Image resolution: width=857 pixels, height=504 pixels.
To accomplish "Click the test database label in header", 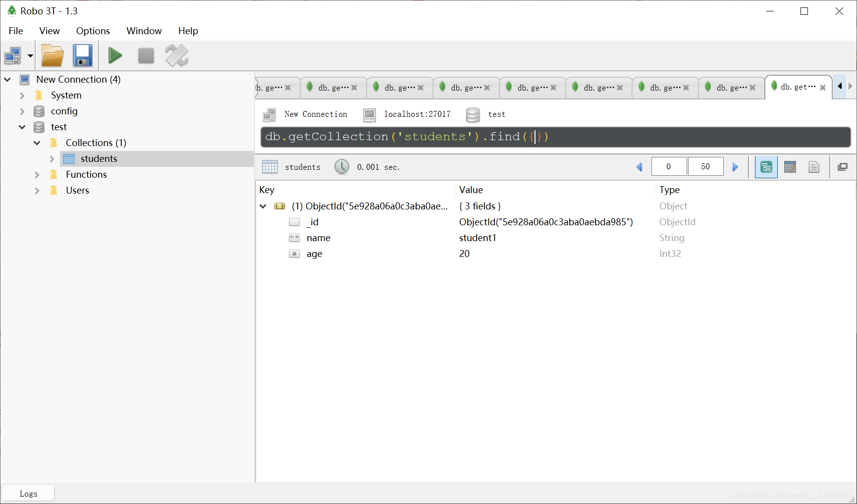I will 496,114.
